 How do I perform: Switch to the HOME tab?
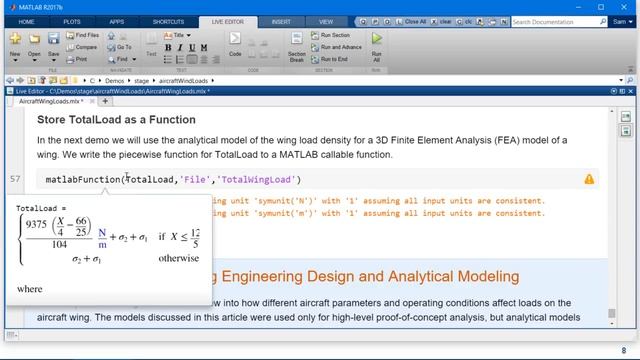coord(27,22)
